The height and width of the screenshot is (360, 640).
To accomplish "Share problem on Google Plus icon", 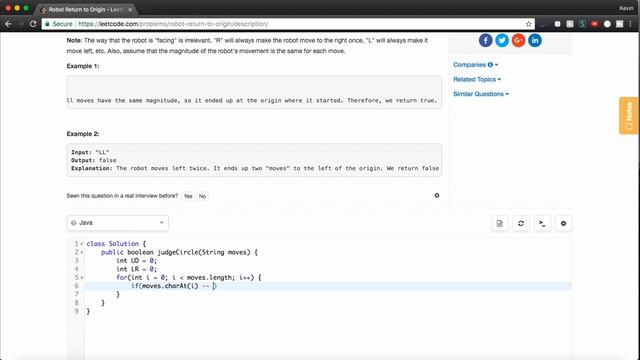I will coord(518,40).
